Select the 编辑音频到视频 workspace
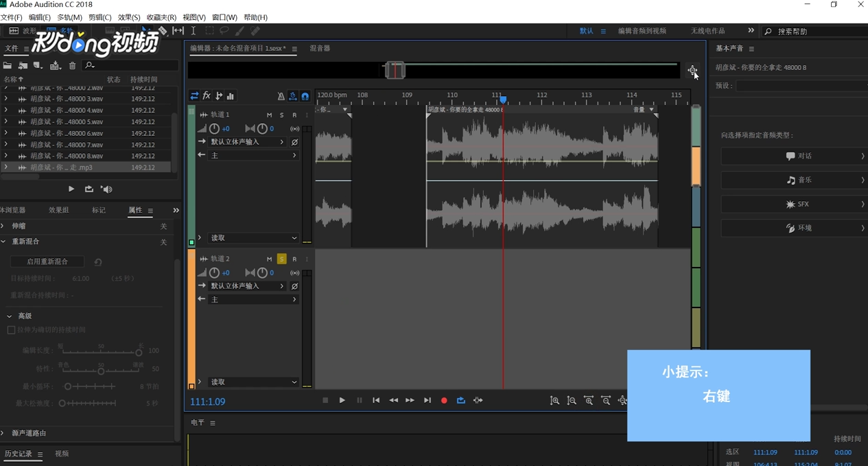This screenshot has width=868, height=466. point(642,31)
